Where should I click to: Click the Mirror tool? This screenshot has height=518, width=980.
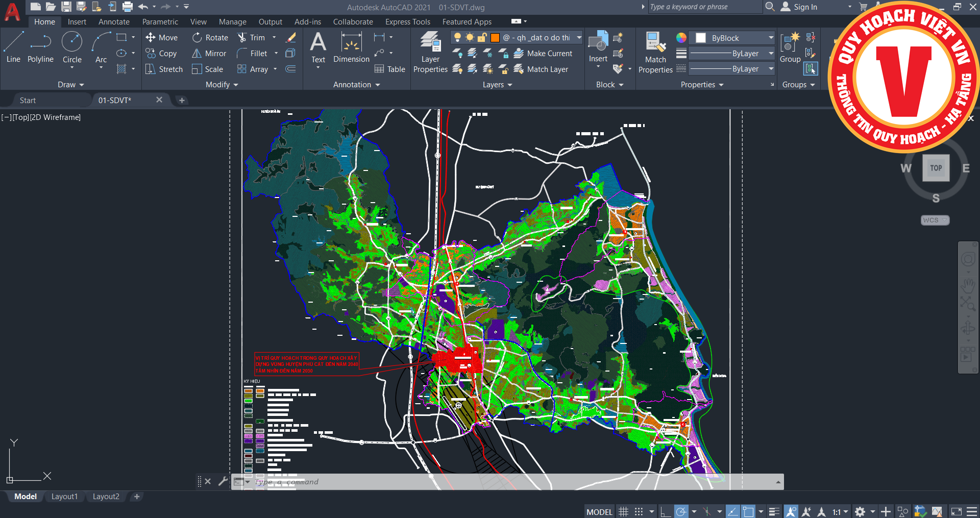tap(209, 53)
